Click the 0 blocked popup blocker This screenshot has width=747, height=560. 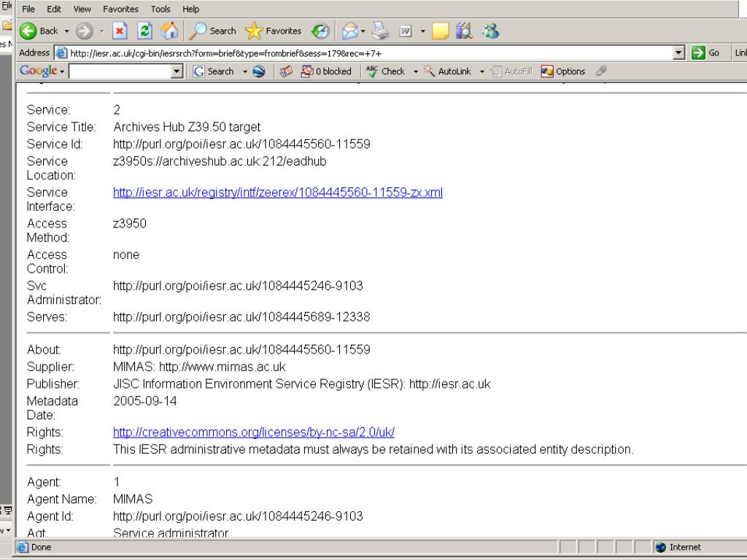(x=327, y=71)
